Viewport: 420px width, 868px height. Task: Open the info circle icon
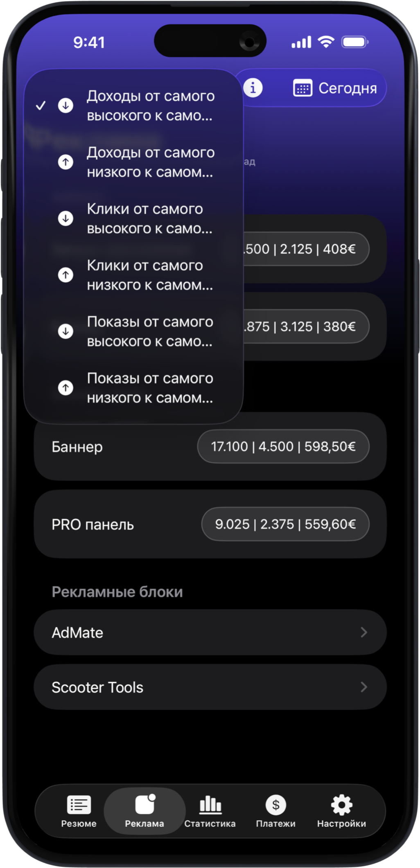pos(253,88)
